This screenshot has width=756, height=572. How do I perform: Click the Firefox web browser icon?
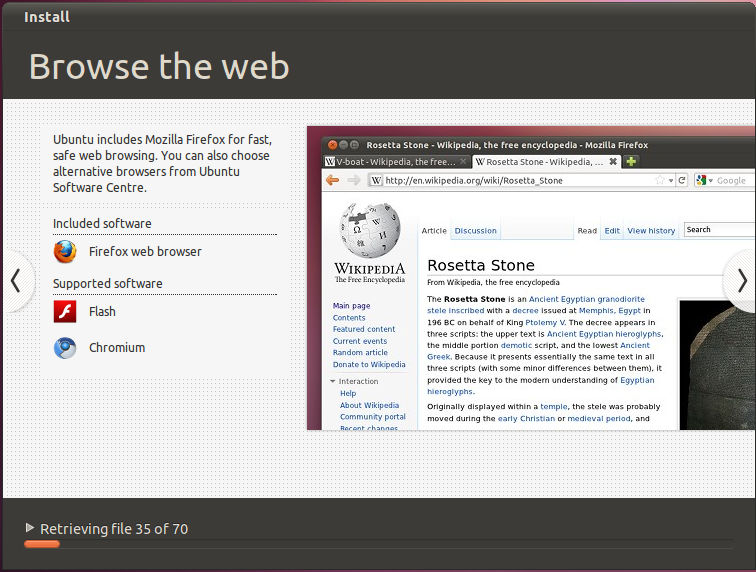point(65,252)
